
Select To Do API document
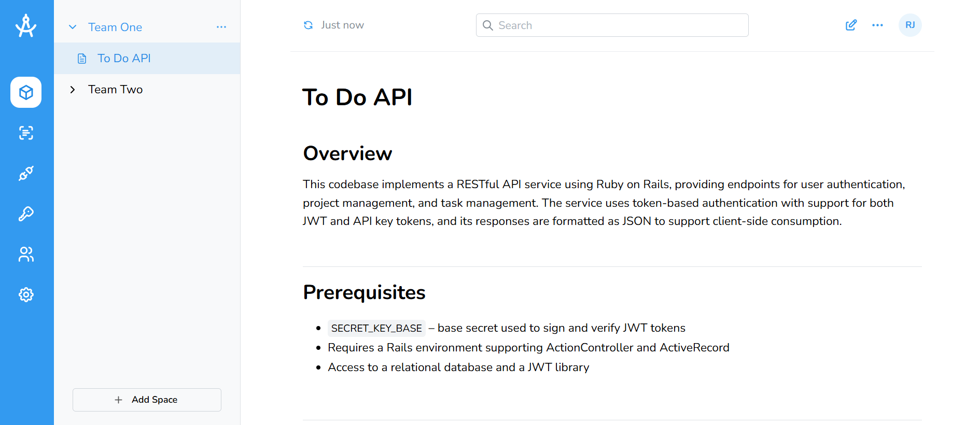[124, 59]
